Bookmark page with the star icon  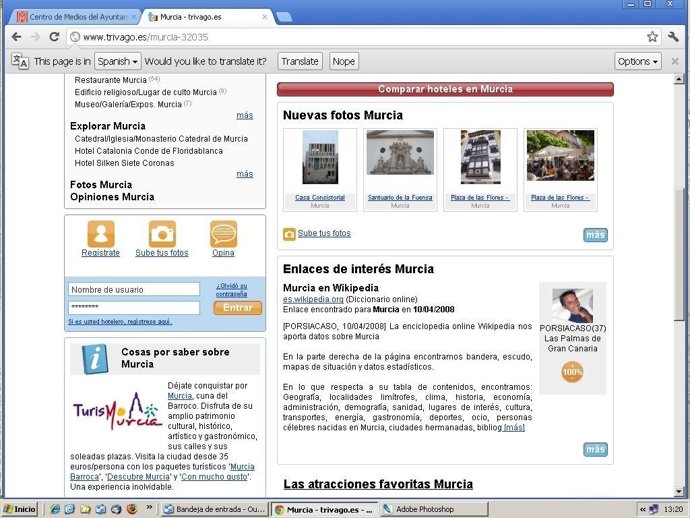(x=652, y=37)
